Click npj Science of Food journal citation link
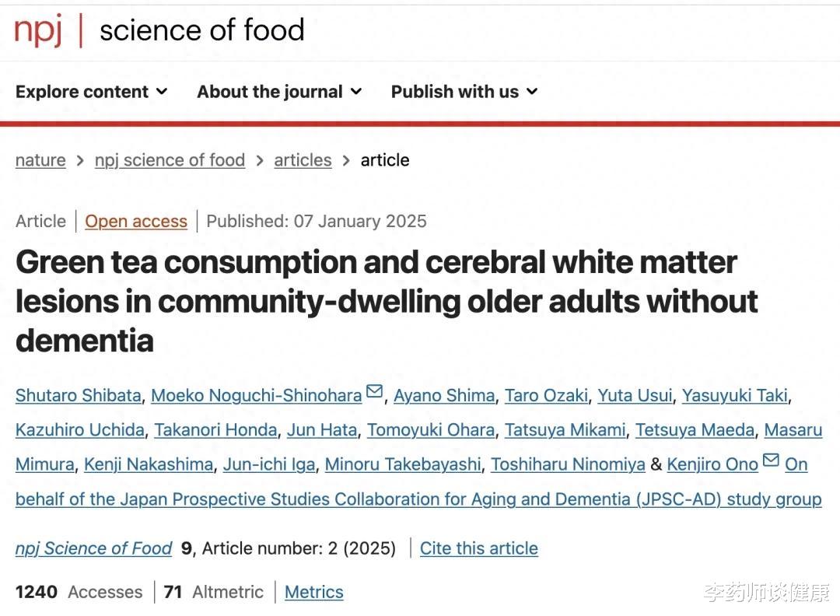Screen dimensions: 840x616 tap(94, 548)
